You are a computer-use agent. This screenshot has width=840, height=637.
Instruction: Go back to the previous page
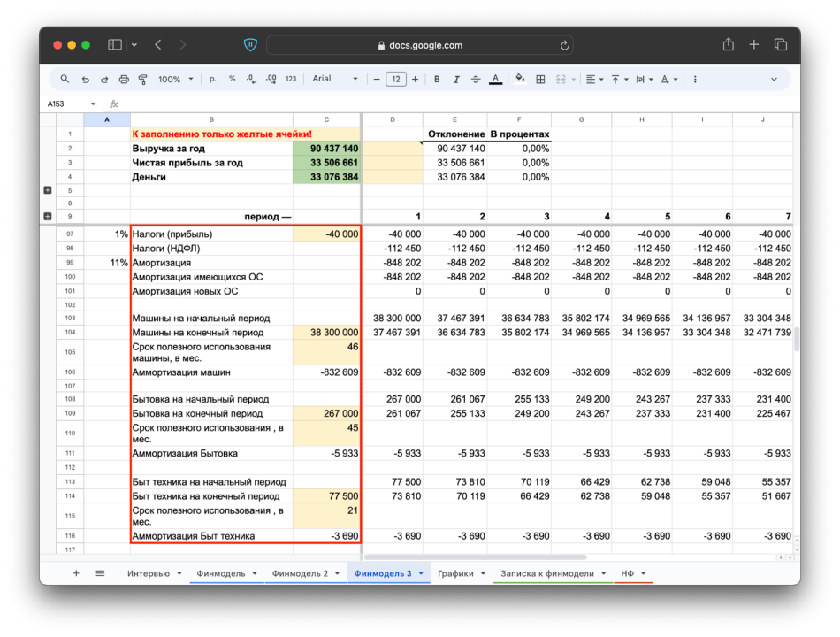pyautogui.click(x=158, y=45)
